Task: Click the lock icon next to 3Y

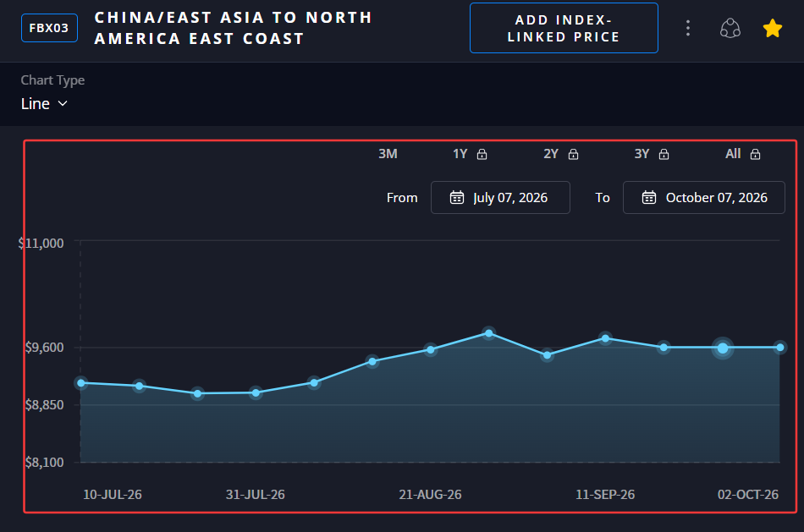Action: click(664, 154)
